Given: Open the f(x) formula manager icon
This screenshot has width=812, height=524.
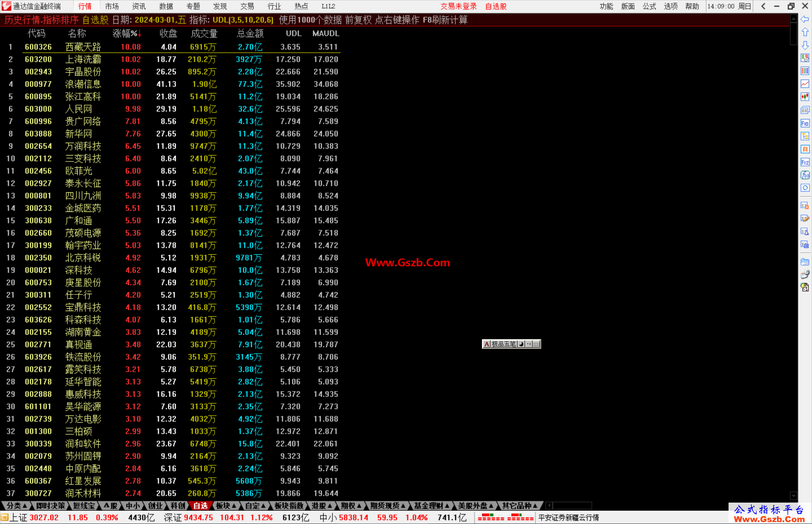Looking at the screenshot, I should click(x=805, y=175).
